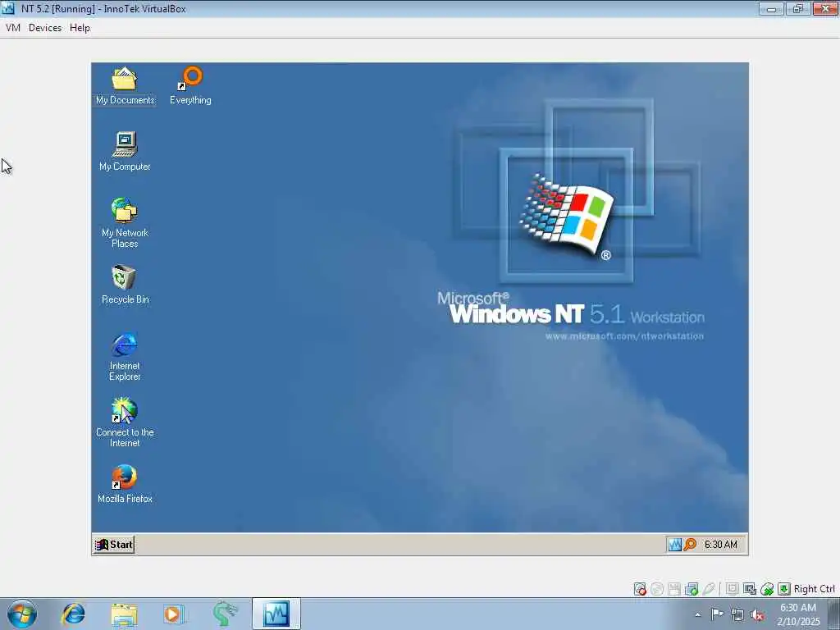Open Windows Explorer from host taskbar
Screen dimensions: 840x630
click(x=124, y=614)
